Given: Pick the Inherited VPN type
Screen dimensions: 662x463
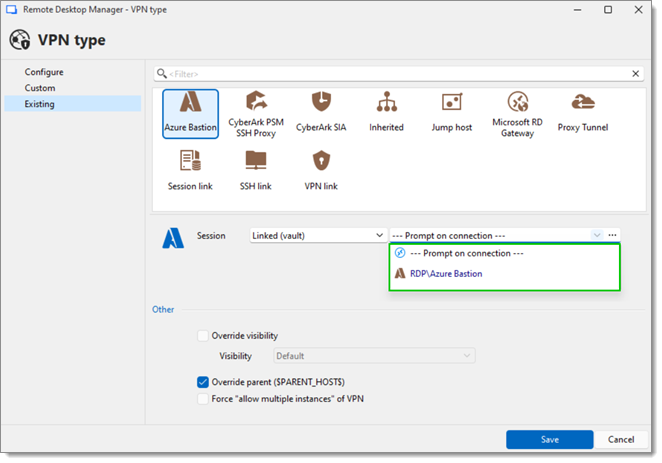Looking at the screenshot, I should pos(386,112).
